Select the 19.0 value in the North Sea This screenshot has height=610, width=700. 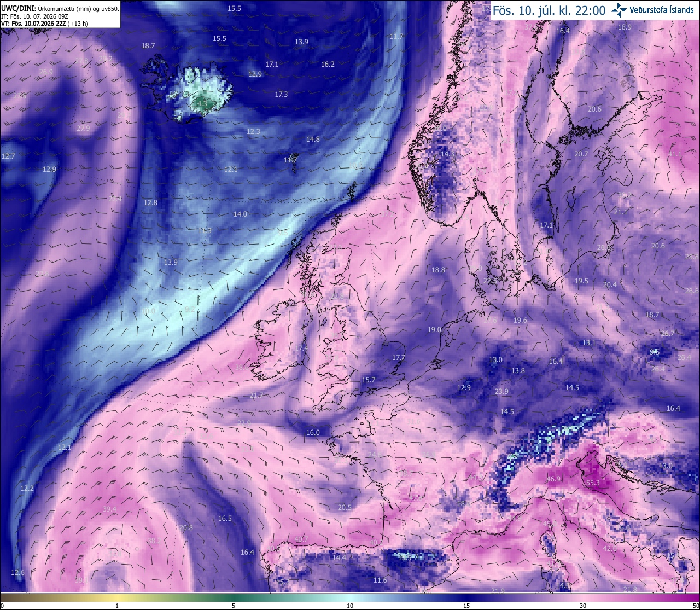(x=434, y=329)
